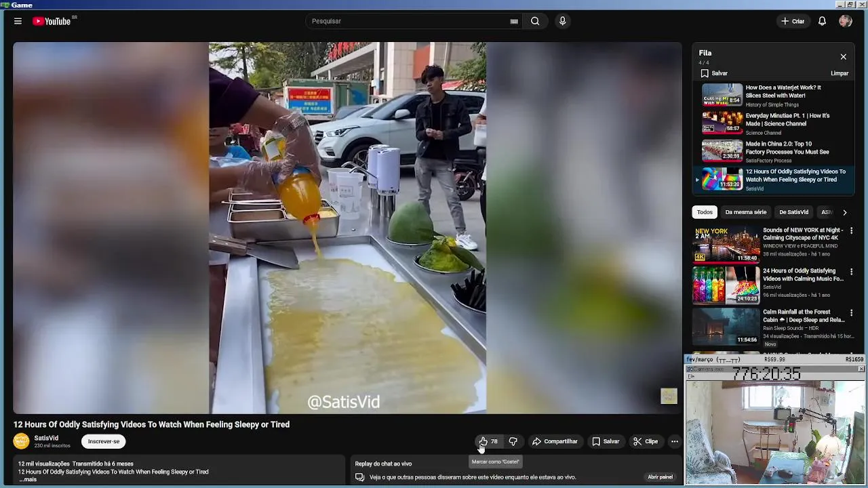Open the notifications bell
The image size is (868, 488).
pyautogui.click(x=822, y=21)
